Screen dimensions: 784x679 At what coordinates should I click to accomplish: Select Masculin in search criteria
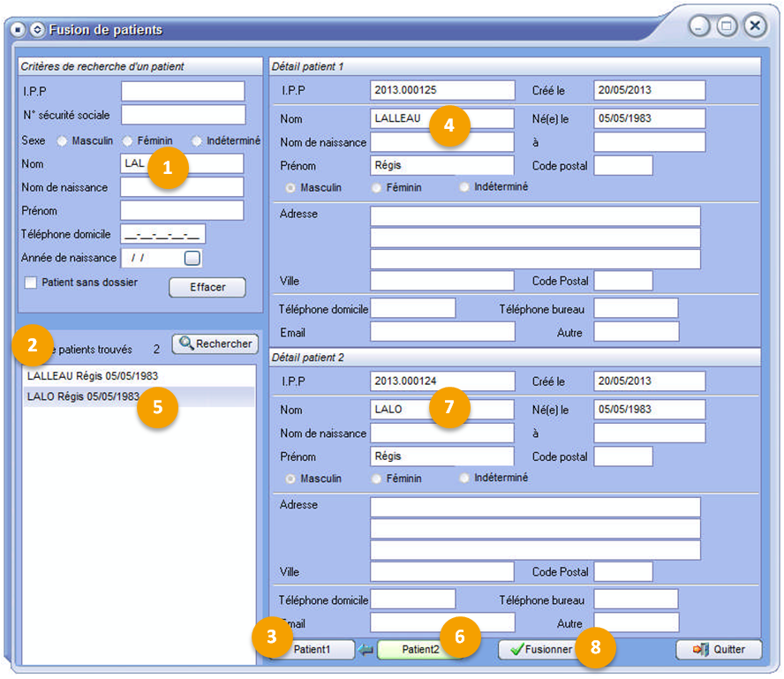click(63, 140)
